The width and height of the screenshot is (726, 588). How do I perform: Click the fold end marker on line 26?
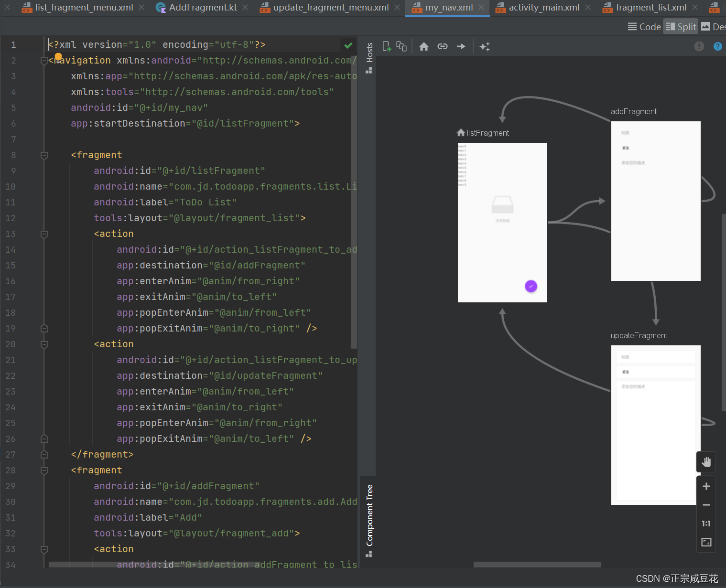[x=44, y=439]
